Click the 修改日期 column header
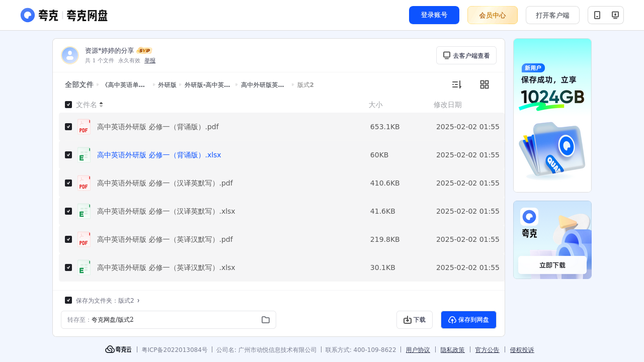Screen dimensions: 644x362 448,105
